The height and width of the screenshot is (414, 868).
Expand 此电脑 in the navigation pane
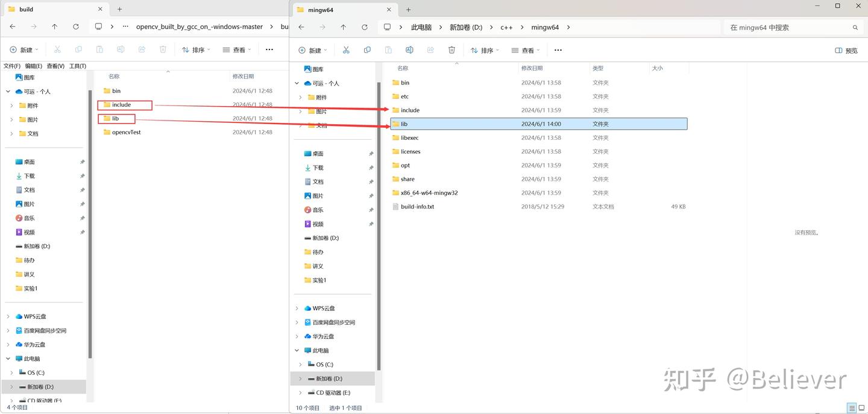[296, 350]
